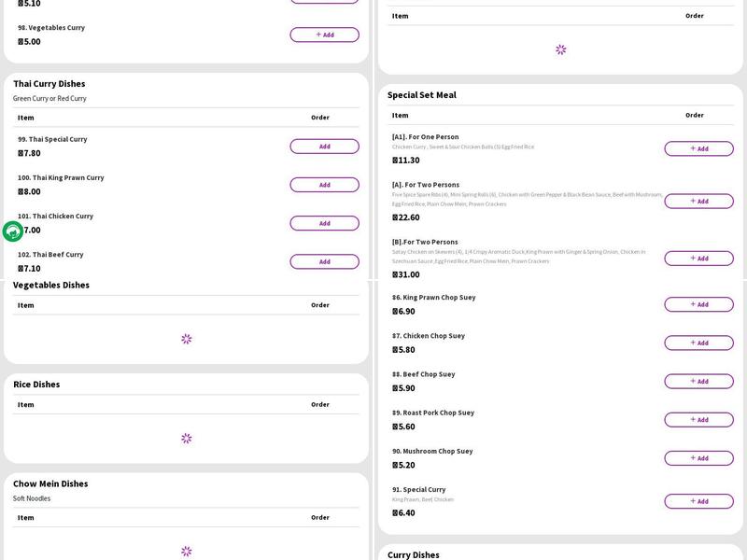
Task: Add set meal A For Two Persons
Action: point(698,201)
